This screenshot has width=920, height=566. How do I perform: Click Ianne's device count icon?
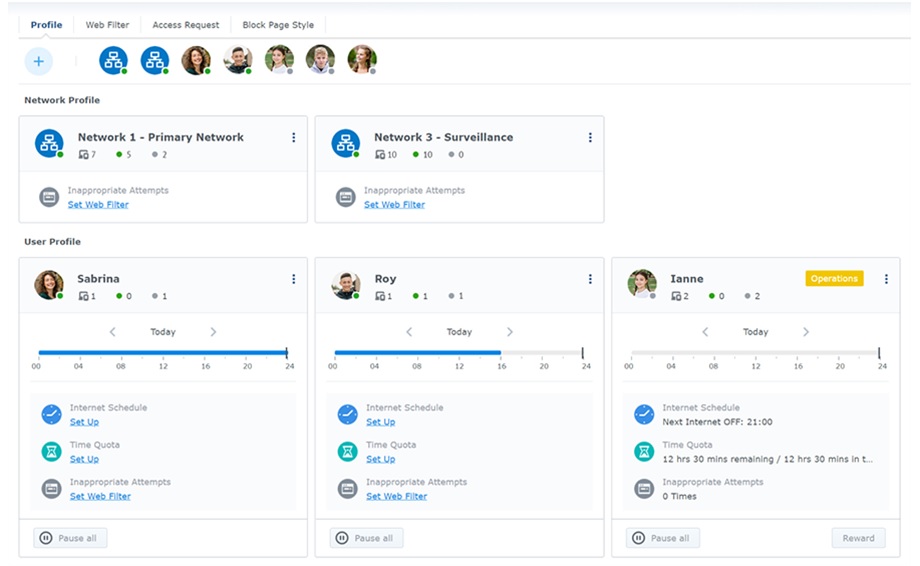pyautogui.click(x=677, y=296)
